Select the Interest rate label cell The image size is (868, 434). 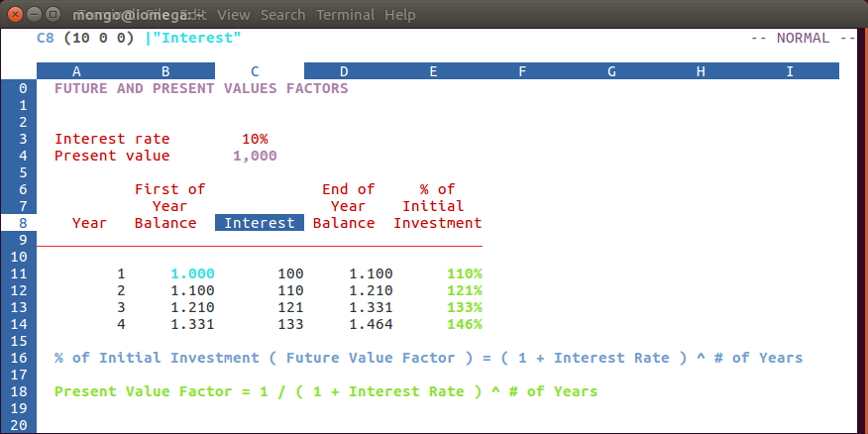112,139
